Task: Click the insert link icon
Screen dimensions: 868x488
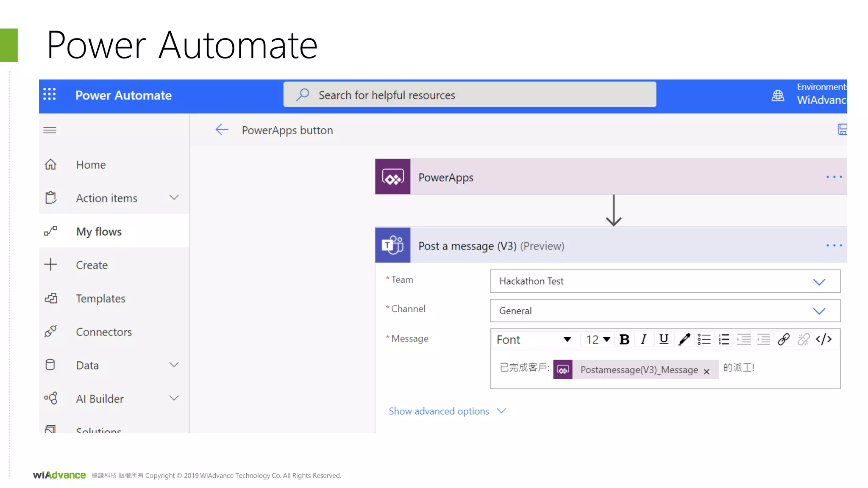Action: tap(784, 339)
